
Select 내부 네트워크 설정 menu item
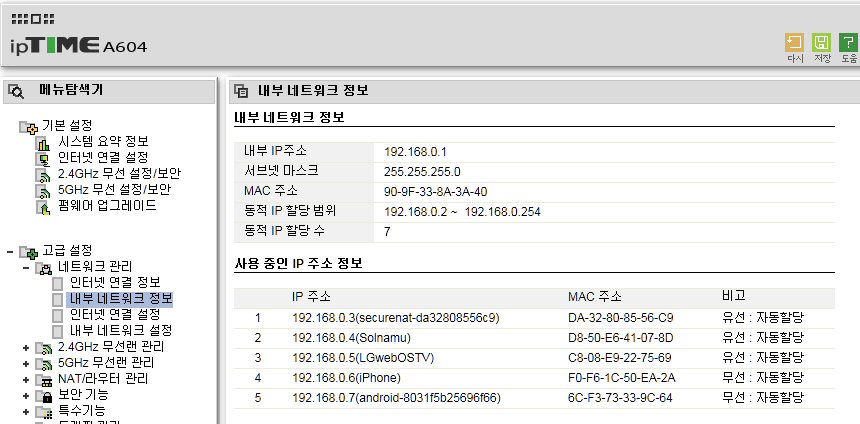coord(121,331)
